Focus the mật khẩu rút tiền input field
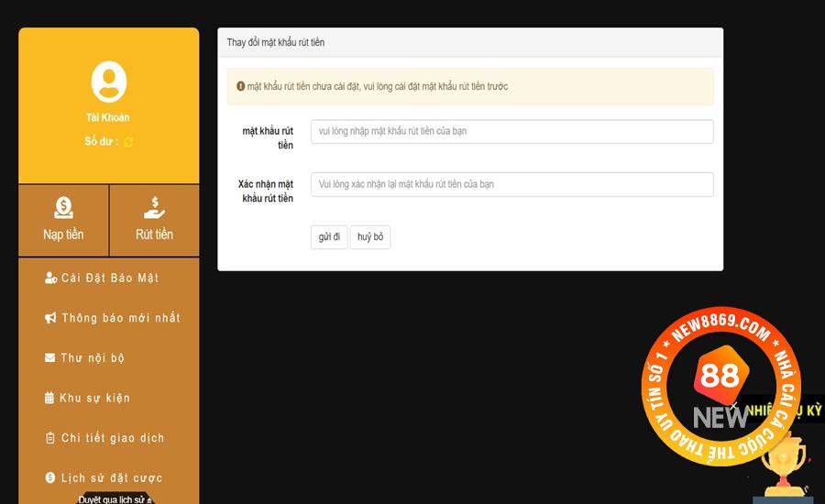The width and height of the screenshot is (825, 504). click(x=511, y=132)
